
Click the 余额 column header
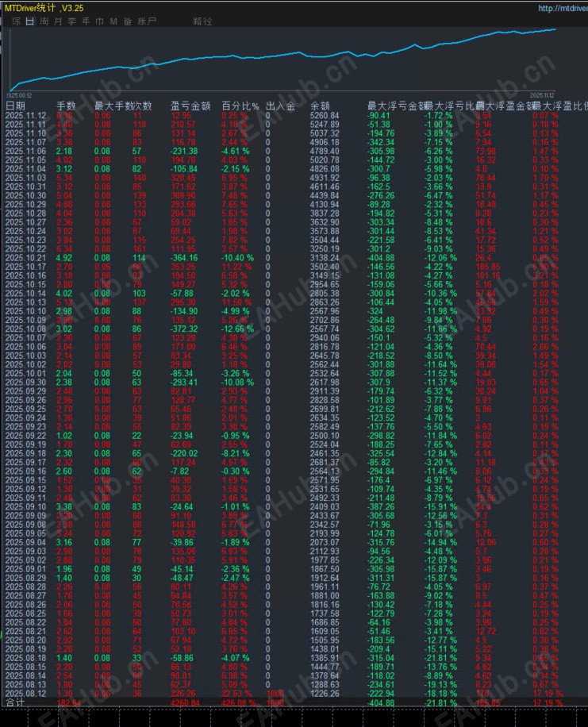[x=320, y=106]
